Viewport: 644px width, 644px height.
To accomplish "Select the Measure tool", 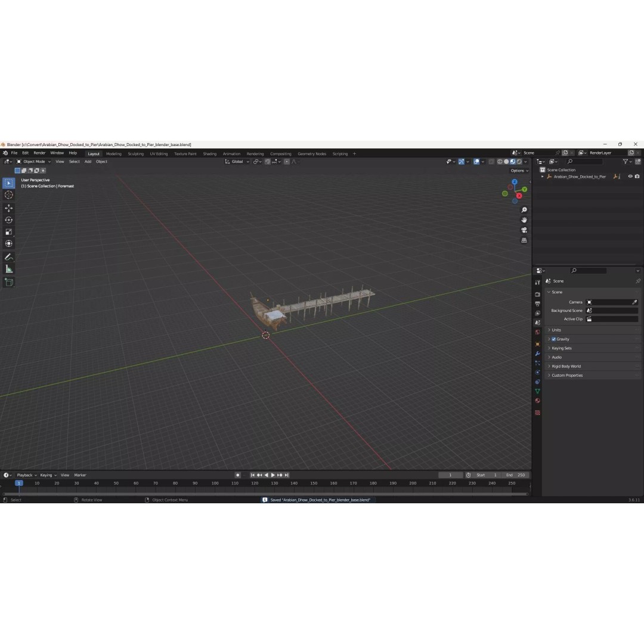I will [x=8, y=269].
